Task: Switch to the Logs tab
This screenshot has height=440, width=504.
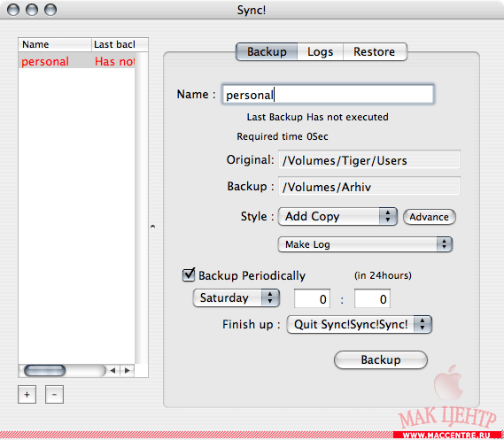Action: 320,51
